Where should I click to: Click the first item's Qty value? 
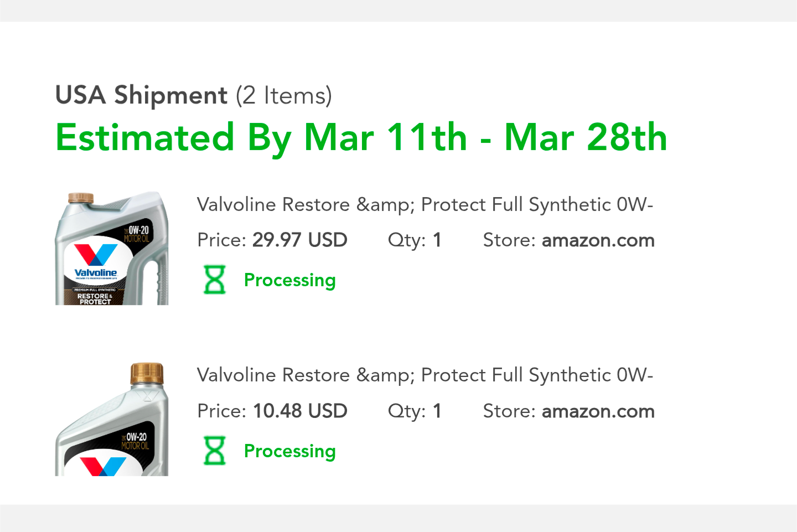click(x=437, y=240)
